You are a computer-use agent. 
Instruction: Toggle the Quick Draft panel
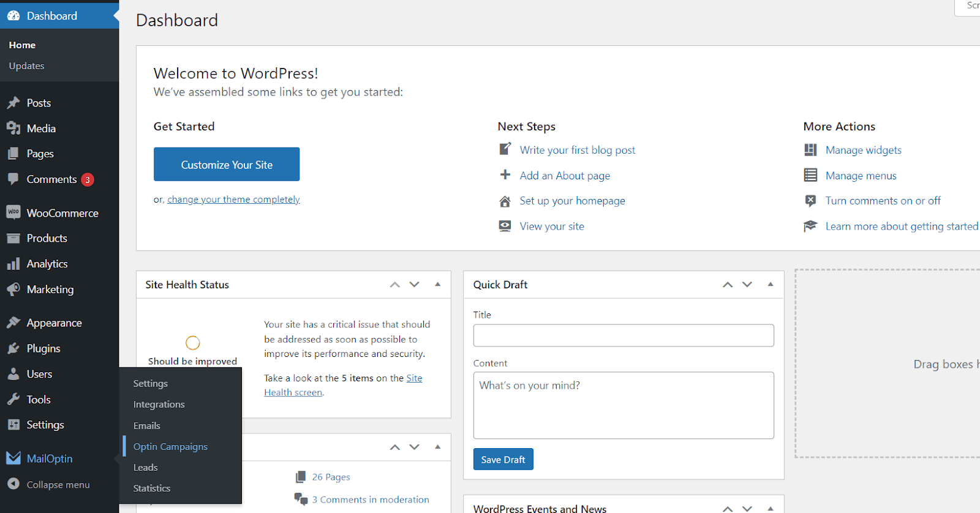click(771, 285)
